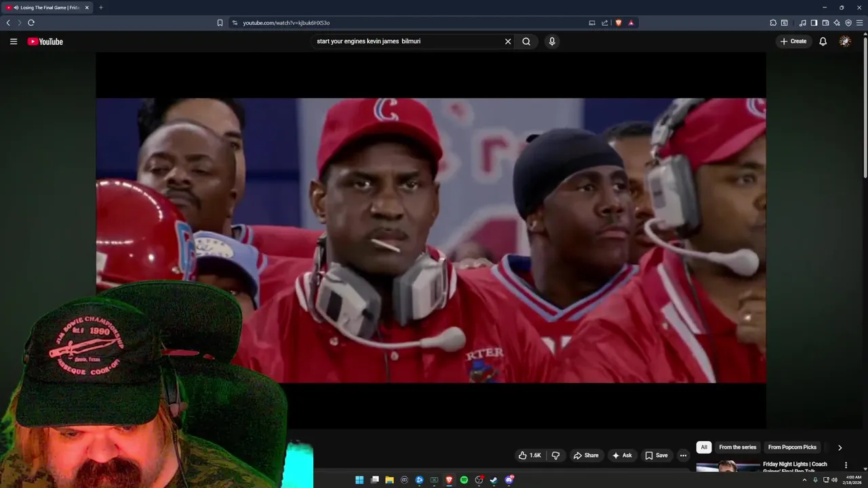Go to the YouTube home logo
This screenshot has height=488, width=868.
click(x=45, y=41)
